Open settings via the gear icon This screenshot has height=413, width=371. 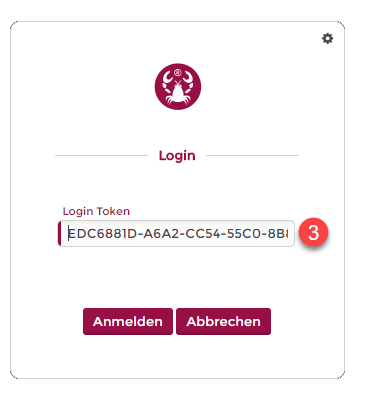(x=327, y=38)
